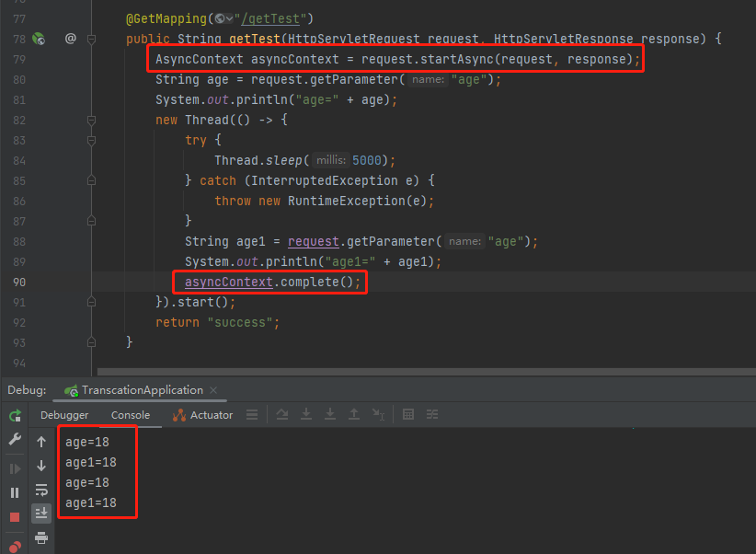Viewport: 756px width, 554px height.
Task: Collapse the new Thread lambda at line 82
Action: click(x=91, y=120)
